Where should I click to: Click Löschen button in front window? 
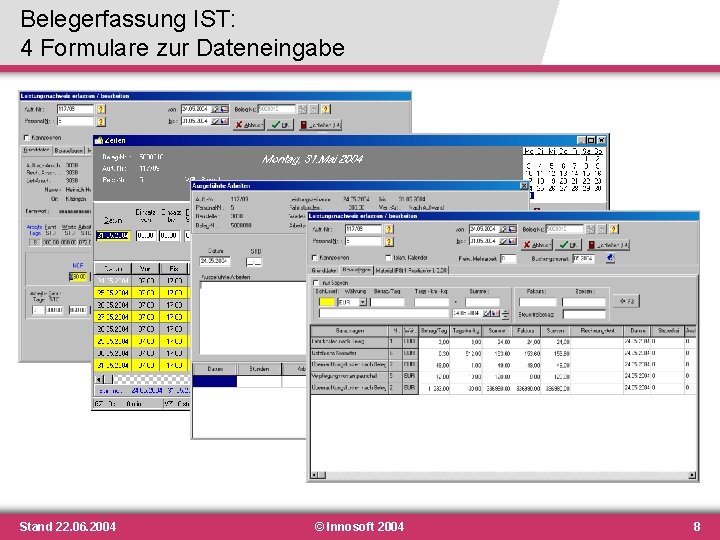point(608,245)
